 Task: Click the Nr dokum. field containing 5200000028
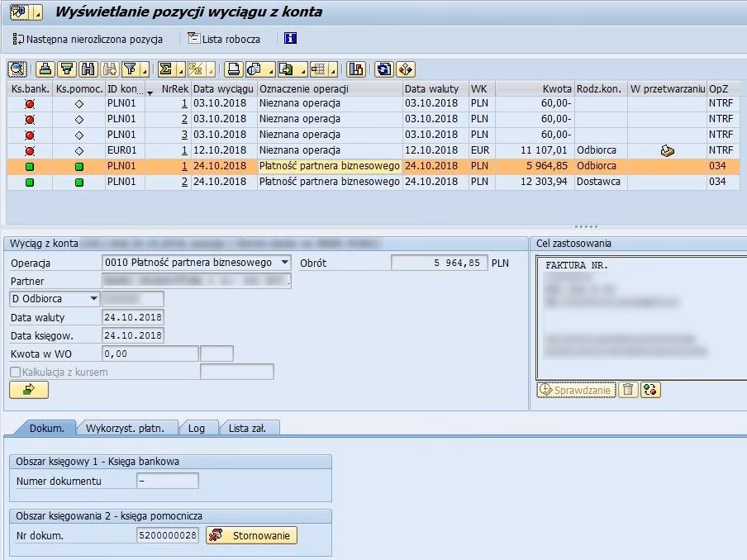pyautogui.click(x=168, y=536)
